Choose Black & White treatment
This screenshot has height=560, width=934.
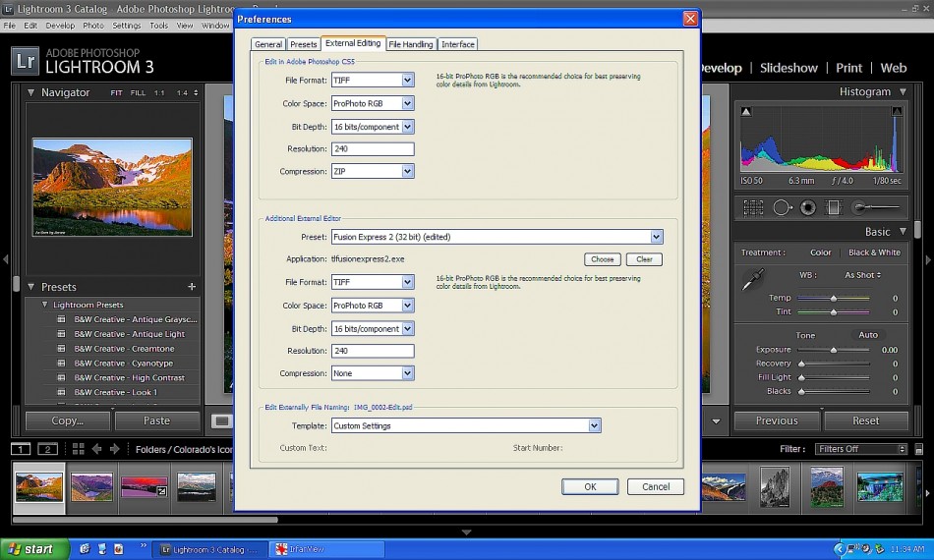point(874,252)
